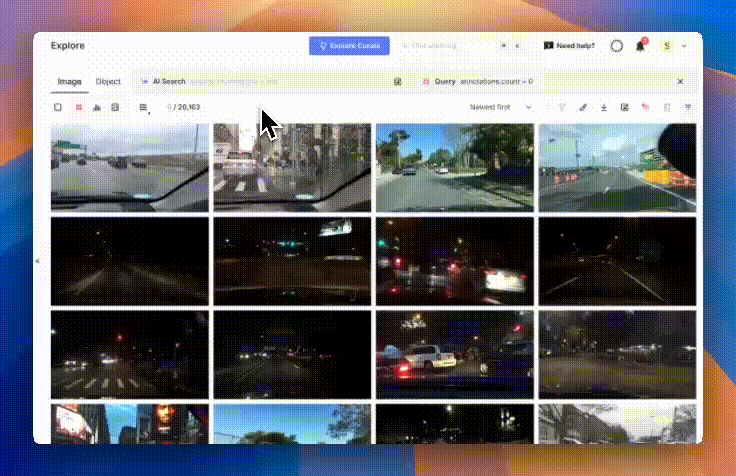Click the red icon before Query label
The height and width of the screenshot is (476, 736).
[426, 82]
